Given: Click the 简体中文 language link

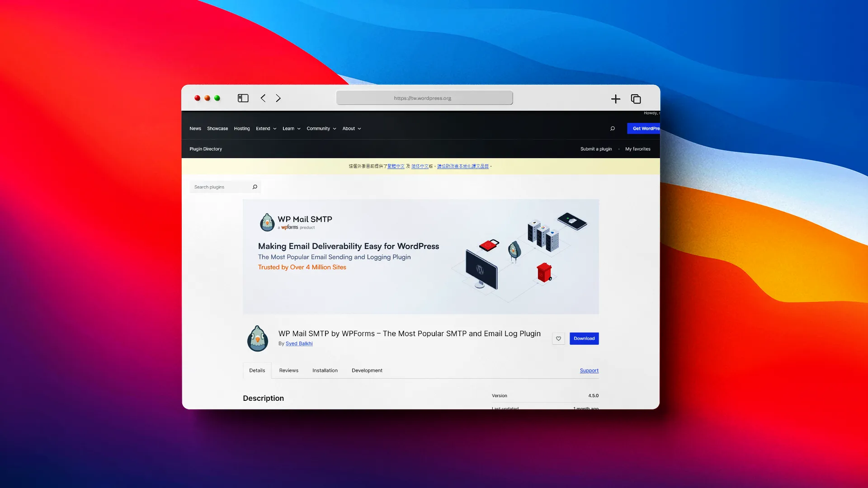Looking at the screenshot, I should click(420, 166).
